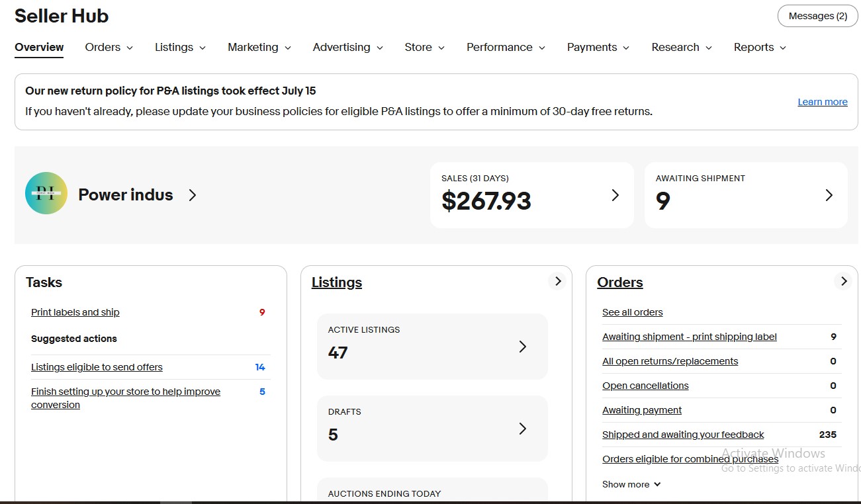
Task: Select the Overview tab
Action: [39, 48]
